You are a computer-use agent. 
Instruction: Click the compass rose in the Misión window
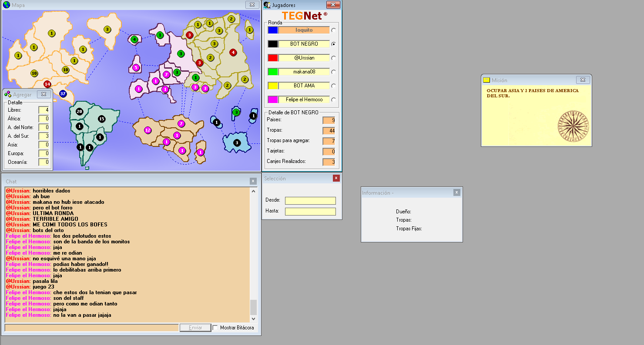tap(573, 126)
